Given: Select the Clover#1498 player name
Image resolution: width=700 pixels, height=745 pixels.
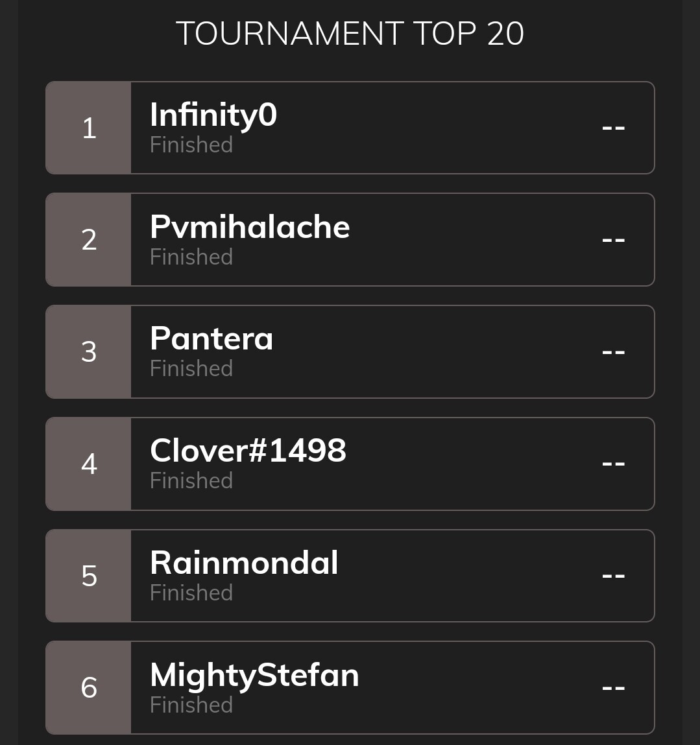Looking at the screenshot, I should pyautogui.click(x=248, y=451).
